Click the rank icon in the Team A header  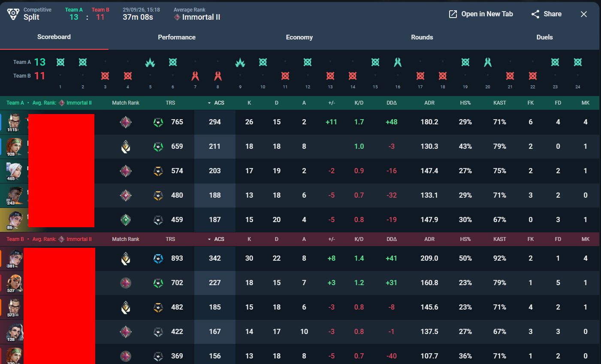[62, 103]
